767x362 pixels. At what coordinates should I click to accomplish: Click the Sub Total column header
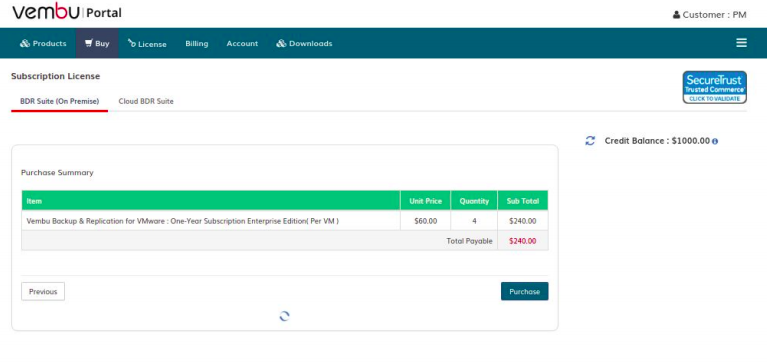522,201
